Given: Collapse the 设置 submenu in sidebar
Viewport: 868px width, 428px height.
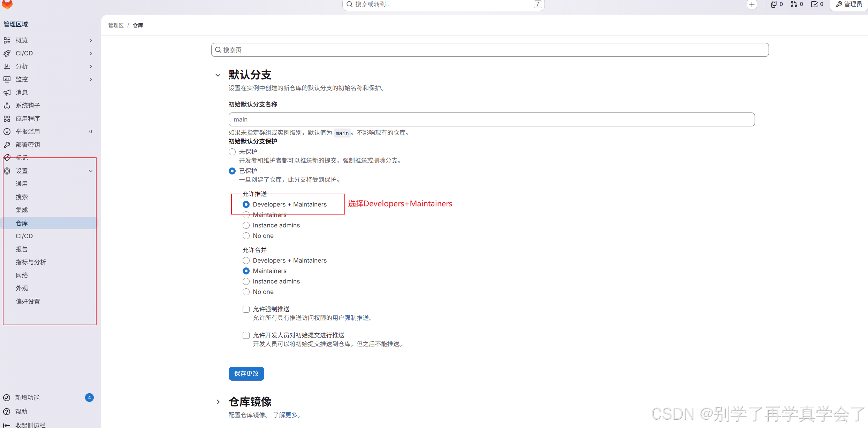Looking at the screenshot, I should point(90,171).
